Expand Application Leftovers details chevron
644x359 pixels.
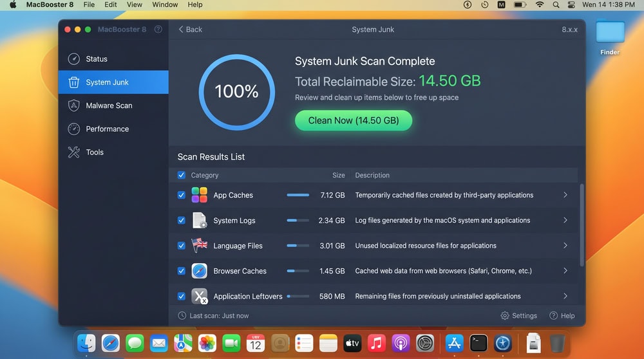(565, 296)
